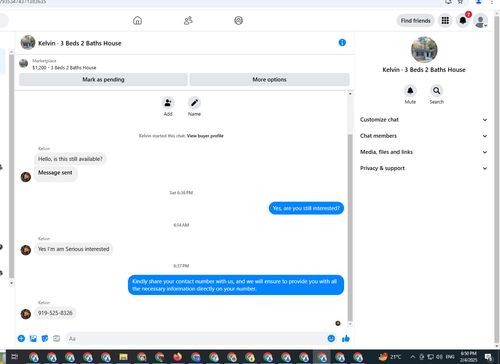Expand Media, files and links section
Image resolution: width=500 pixels, height=364 pixels.
423,152
